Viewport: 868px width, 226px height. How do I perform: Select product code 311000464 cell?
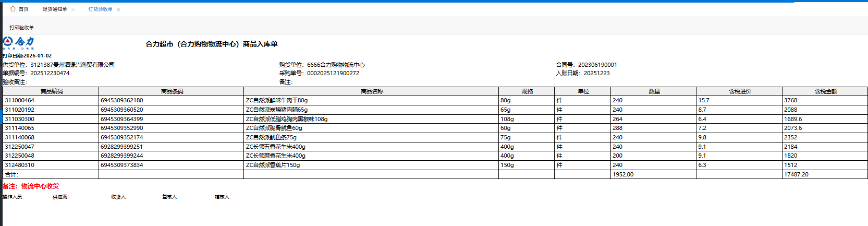[x=20, y=100]
